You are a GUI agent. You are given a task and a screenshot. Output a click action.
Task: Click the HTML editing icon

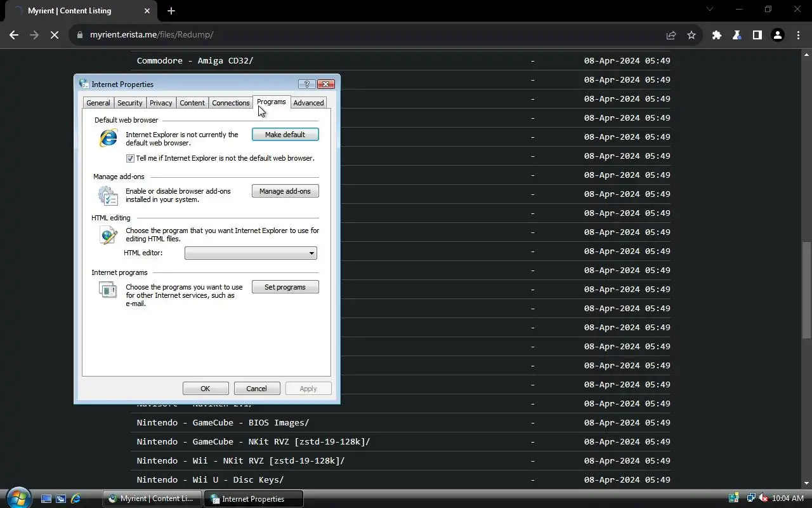(108, 235)
